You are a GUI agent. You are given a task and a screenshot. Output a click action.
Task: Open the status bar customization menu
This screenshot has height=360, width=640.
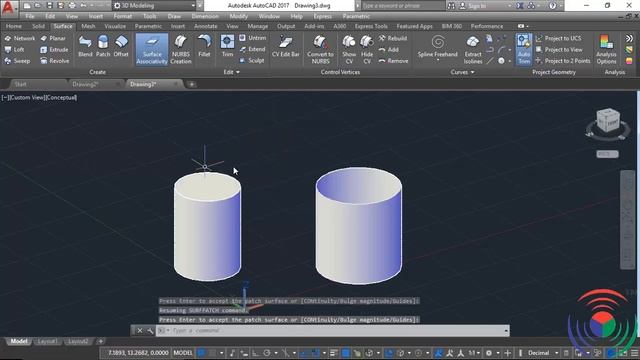tap(634, 353)
